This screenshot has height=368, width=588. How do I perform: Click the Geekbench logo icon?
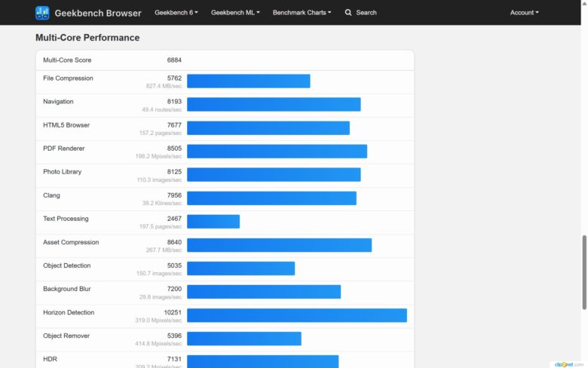(42, 13)
